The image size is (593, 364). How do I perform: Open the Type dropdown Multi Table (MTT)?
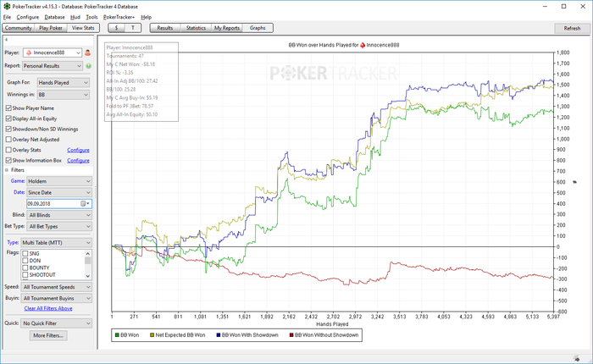[57, 243]
